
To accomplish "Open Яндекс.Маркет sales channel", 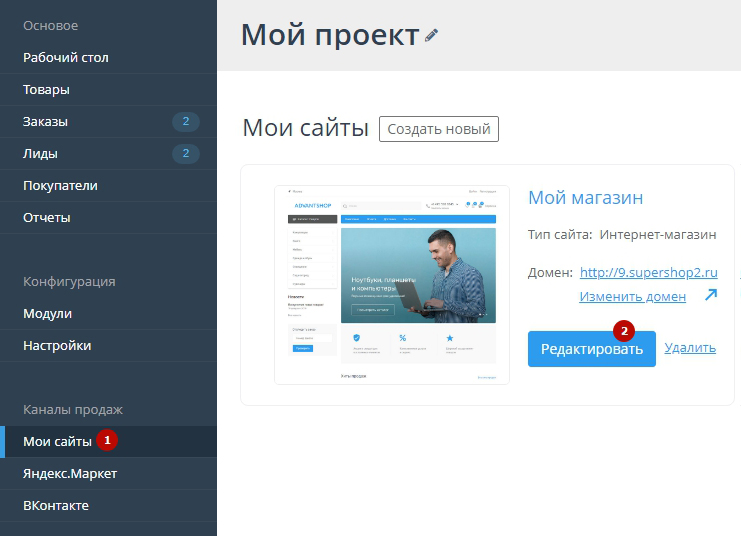I will pos(70,473).
